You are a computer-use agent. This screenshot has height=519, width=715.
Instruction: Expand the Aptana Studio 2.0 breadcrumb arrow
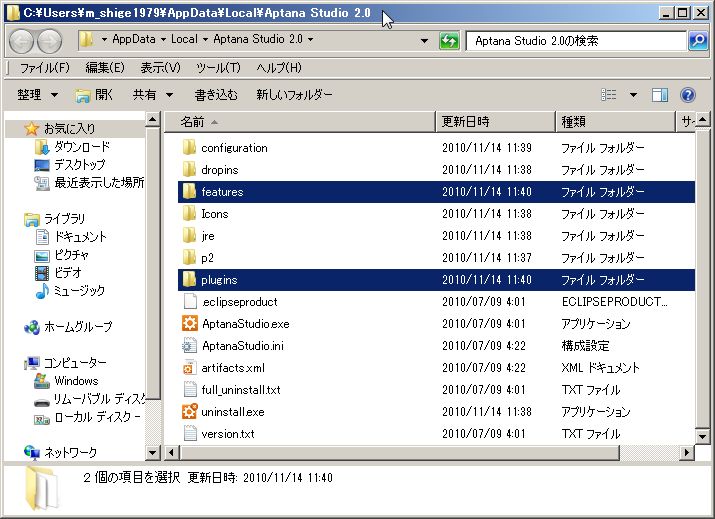tap(311, 40)
